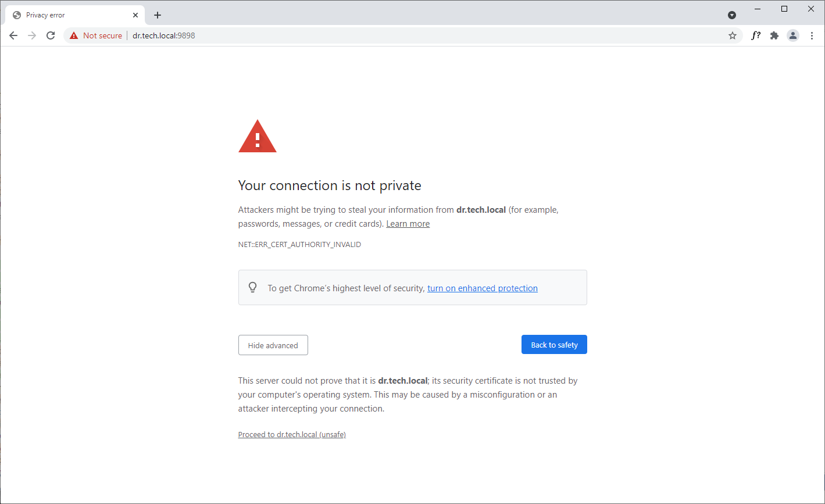Open the browser profile avatar
This screenshot has height=504, width=825.
(x=792, y=35)
